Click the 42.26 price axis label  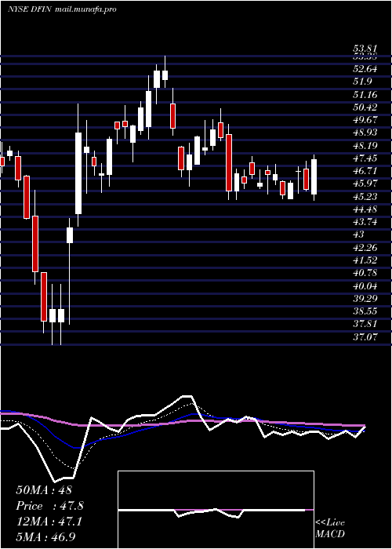coord(365,248)
